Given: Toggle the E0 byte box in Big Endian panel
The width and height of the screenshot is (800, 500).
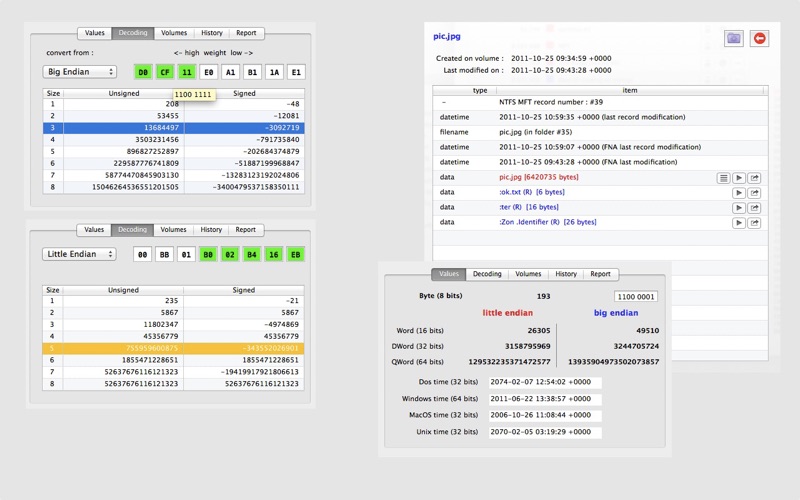Looking at the screenshot, I should pyautogui.click(x=208, y=72).
